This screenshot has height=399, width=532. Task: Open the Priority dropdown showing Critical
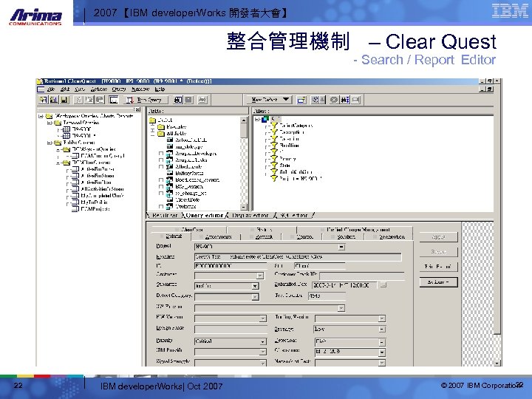pyautogui.click(x=262, y=341)
